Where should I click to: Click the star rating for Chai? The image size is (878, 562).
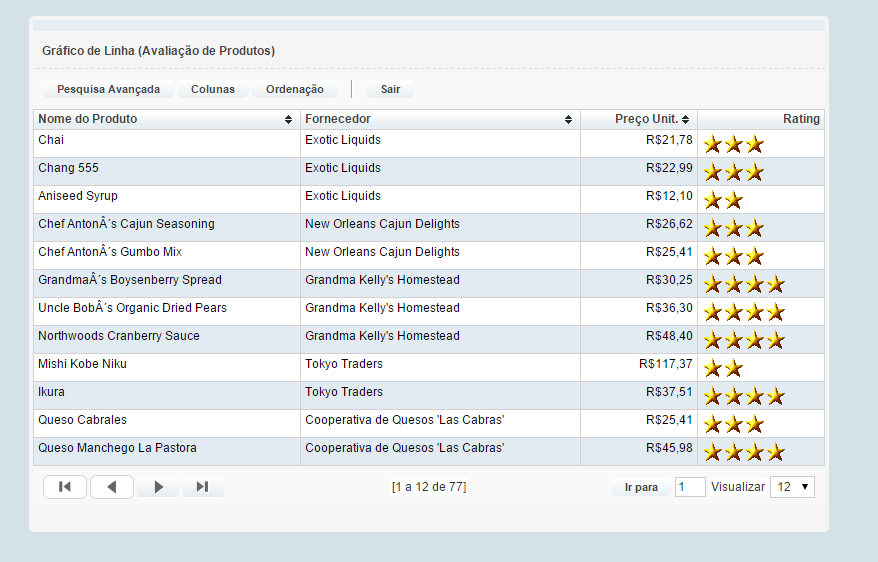pyautogui.click(x=733, y=144)
